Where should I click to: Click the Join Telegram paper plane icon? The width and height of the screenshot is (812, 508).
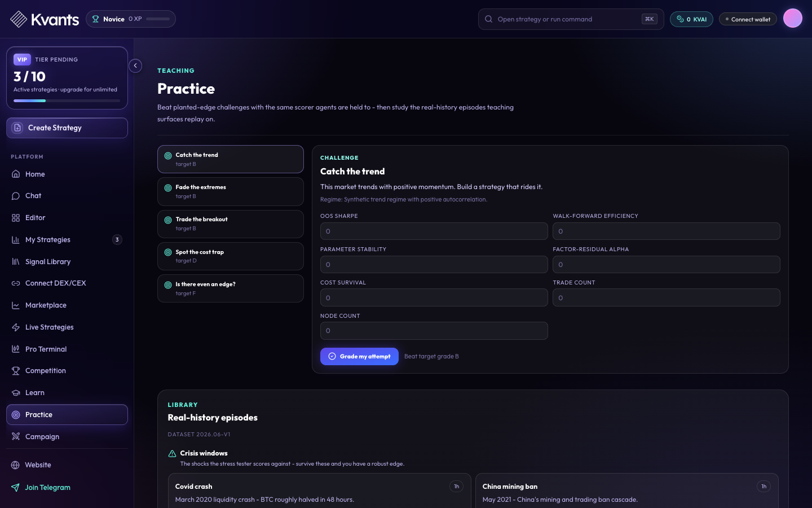[x=16, y=487]
